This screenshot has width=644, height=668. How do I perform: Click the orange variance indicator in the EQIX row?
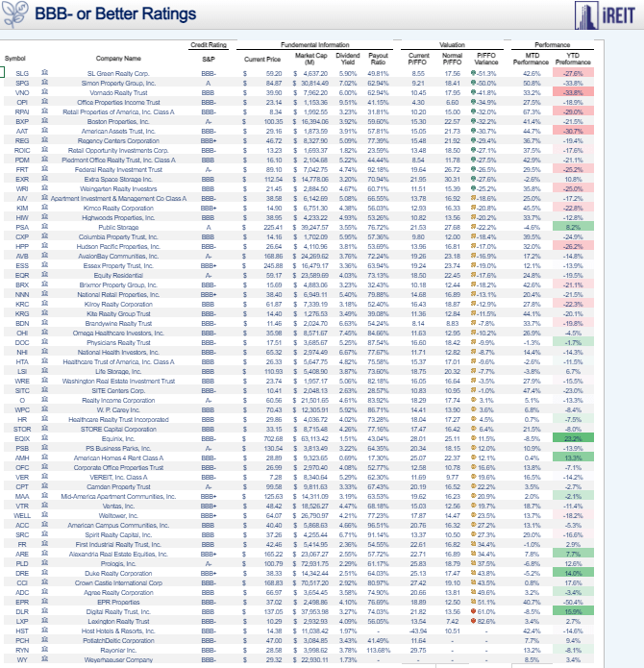click(x=473, y=438)
